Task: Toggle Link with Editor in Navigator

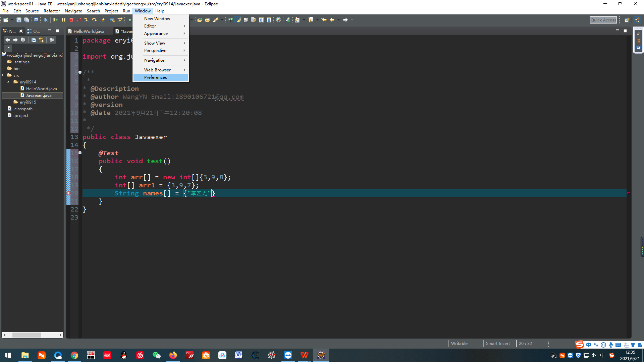Action: (x=41, y=40)
